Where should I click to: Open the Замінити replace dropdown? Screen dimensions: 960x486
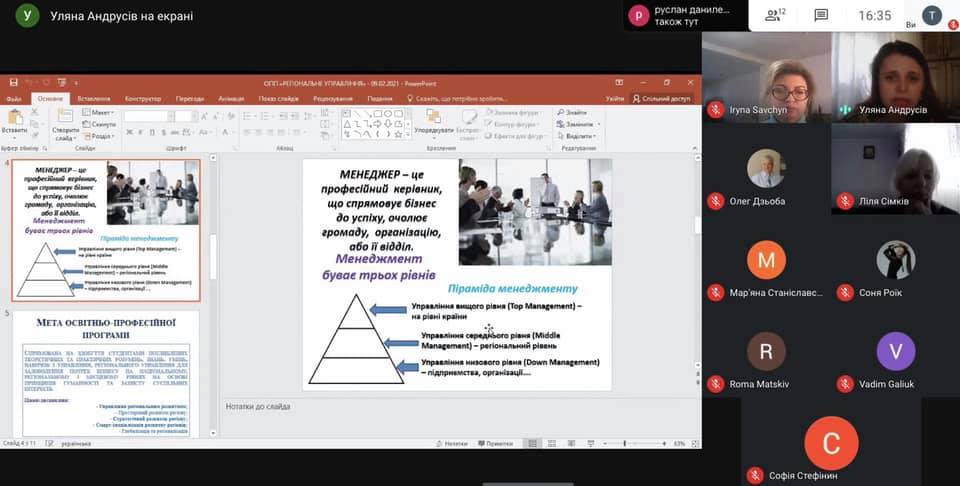click(x=579, y=124)
